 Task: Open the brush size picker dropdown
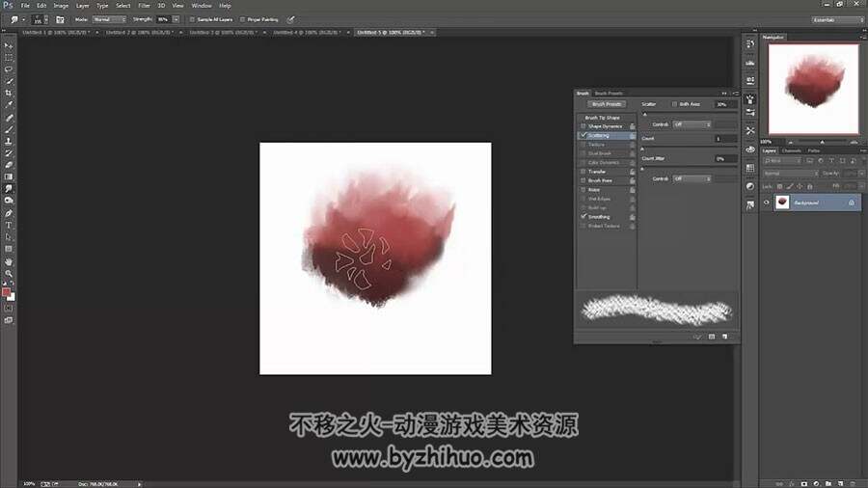click(46, 19)
